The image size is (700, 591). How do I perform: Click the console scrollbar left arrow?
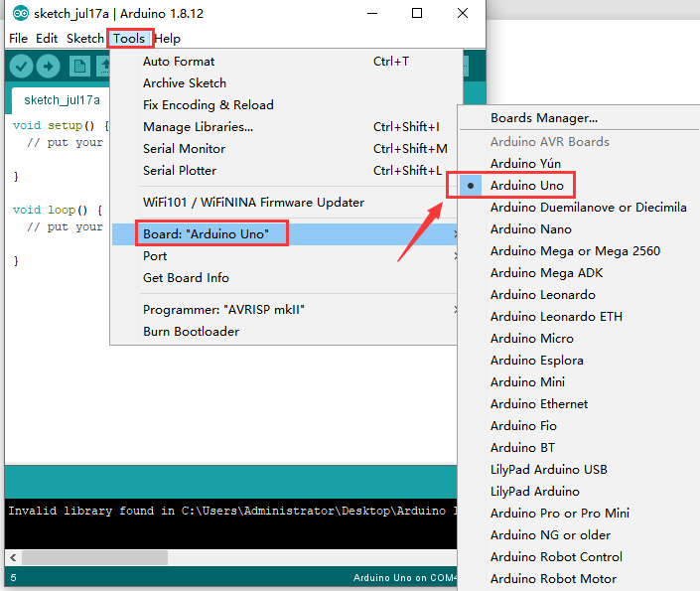[x=13, y=557]
